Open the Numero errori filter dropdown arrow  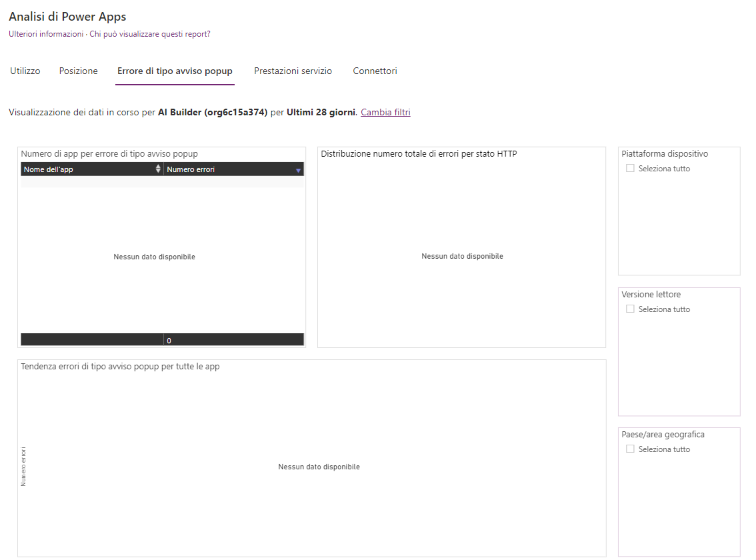297,169
